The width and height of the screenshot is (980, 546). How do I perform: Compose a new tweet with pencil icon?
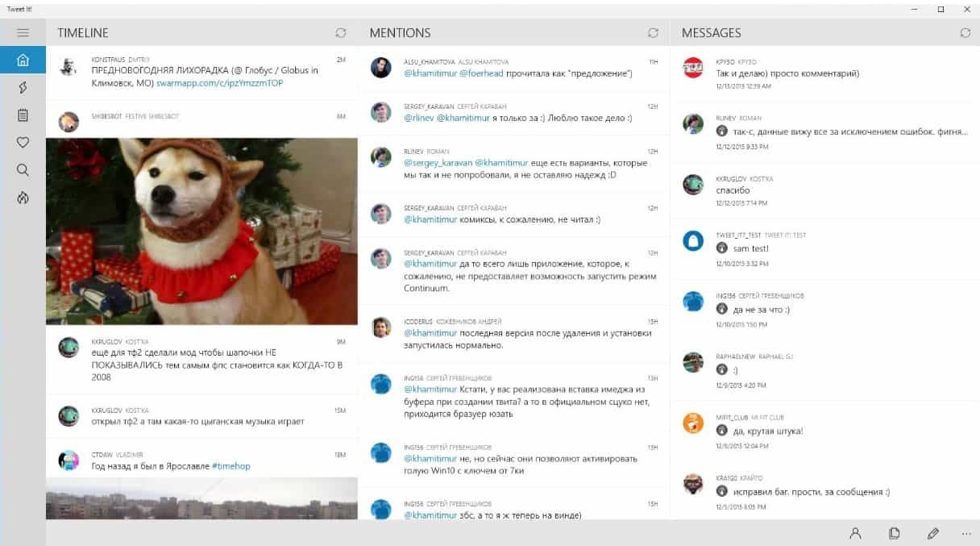(x=932, y=533)
